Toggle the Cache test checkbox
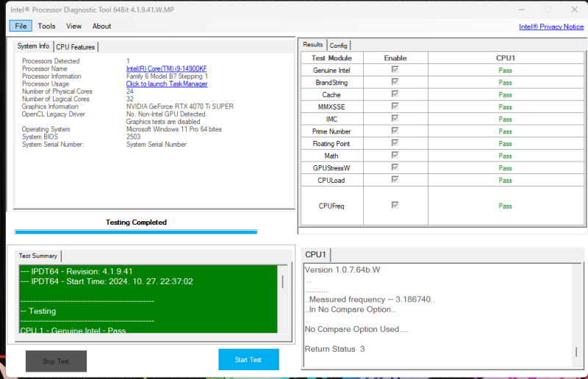Screen dimensions: 588x379 [x=395, y=94]
